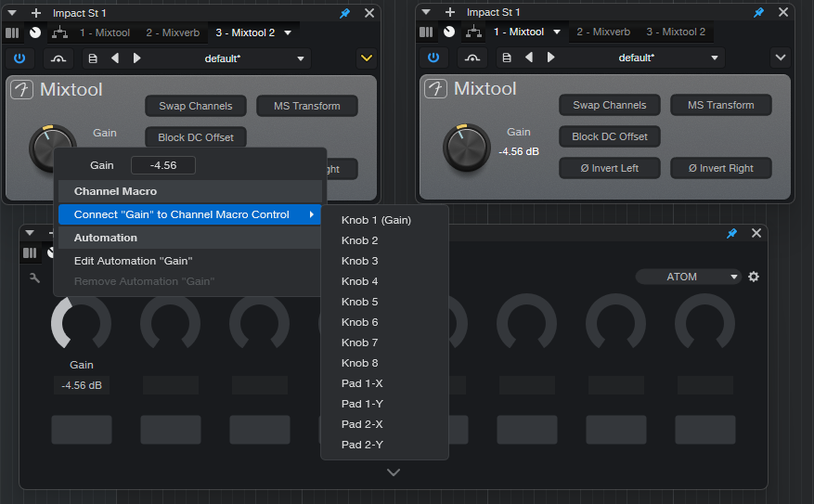
Task: Switch to 3 - Mixtool 2 tab in right window
Action: (676, 32)
